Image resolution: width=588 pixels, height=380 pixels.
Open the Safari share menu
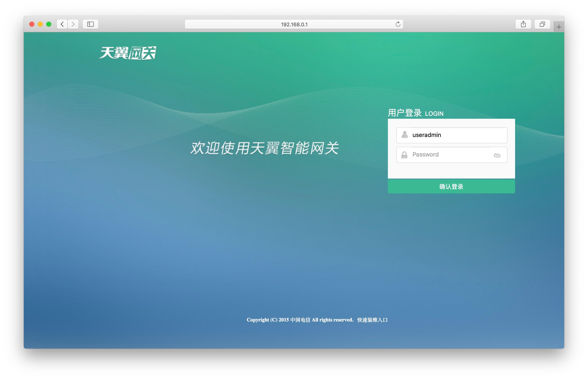523,24
